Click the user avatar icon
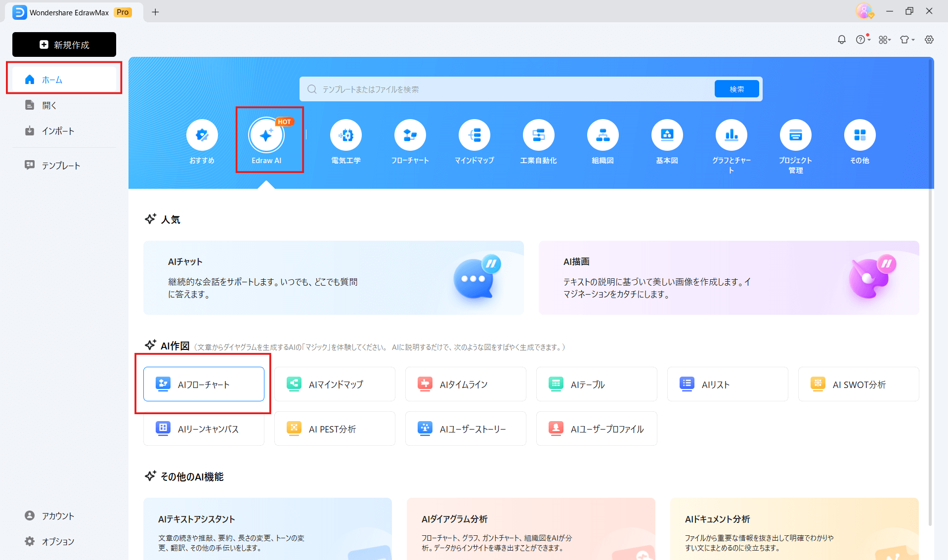Viewport: 948px width, 560px height. click(864, 11)
